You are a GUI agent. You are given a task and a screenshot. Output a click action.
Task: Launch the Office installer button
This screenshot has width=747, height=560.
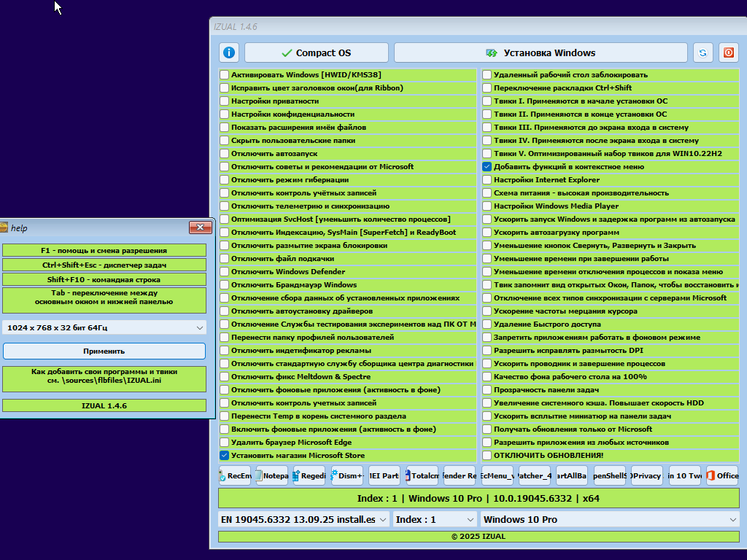pos(722,475)
